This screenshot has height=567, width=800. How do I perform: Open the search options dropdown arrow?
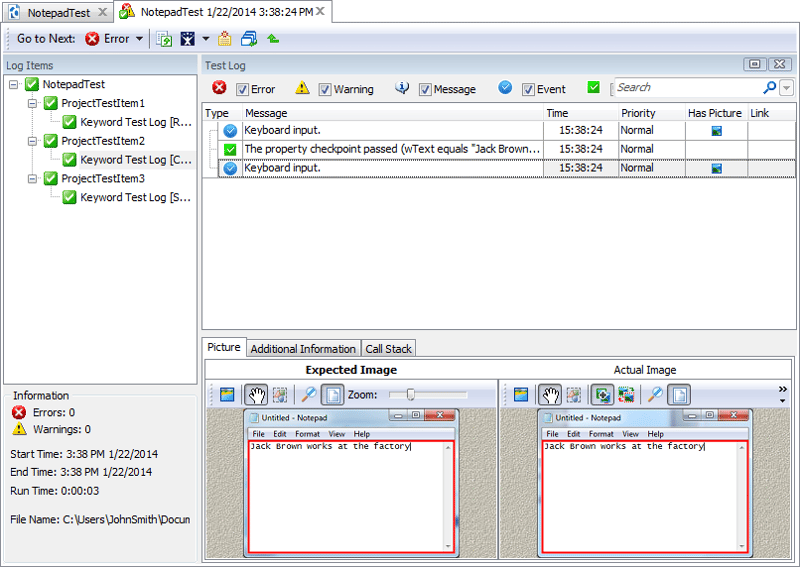pos(787,88)
